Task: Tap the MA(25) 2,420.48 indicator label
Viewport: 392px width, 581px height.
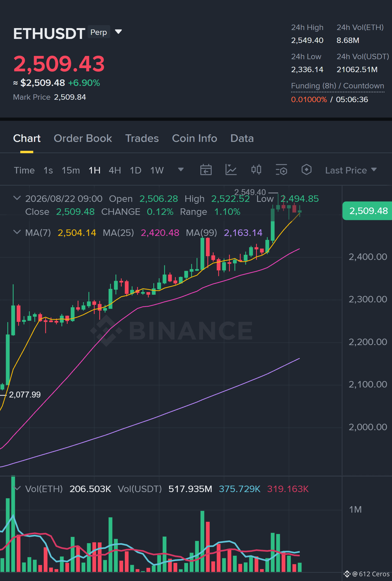Action: click(x=141, y=233)
